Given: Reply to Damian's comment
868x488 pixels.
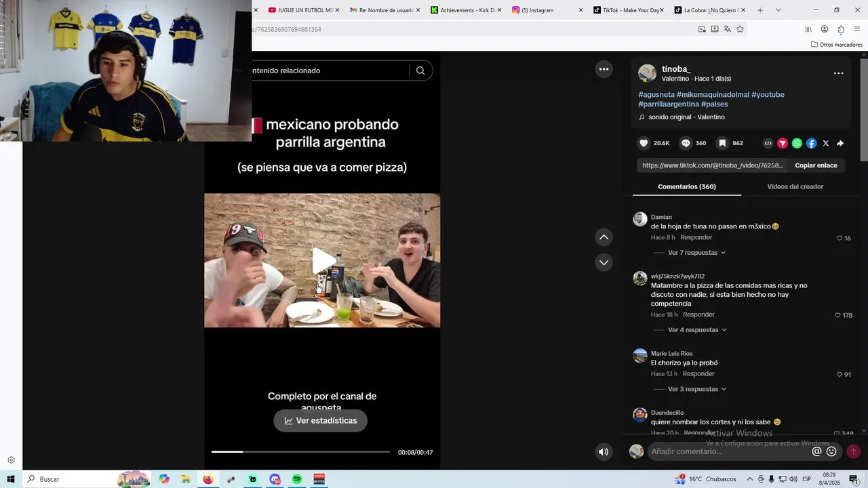Looking at the screenshot, I should coord(696,238).
